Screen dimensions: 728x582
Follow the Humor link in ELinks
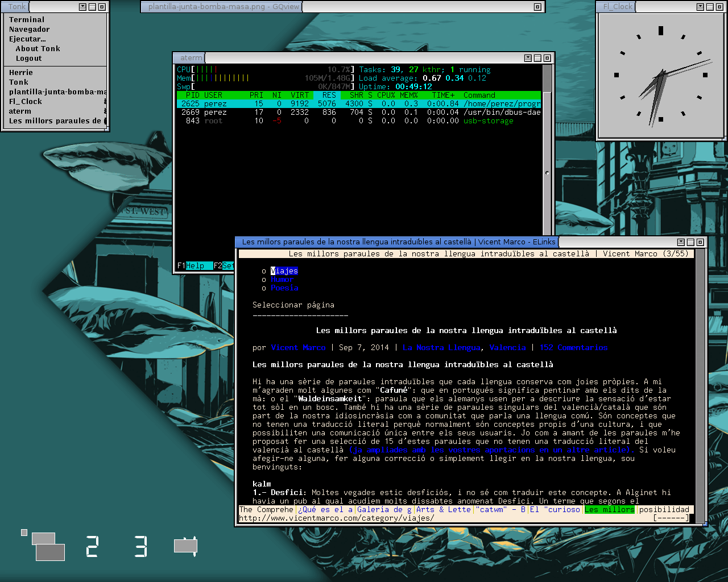[282, 280]
